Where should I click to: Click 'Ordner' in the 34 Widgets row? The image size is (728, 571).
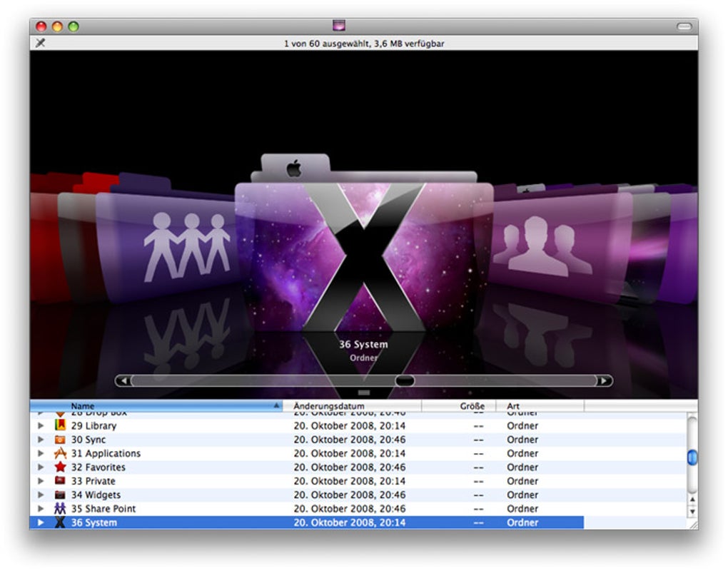pyautogui.click(x=522, y=495)
